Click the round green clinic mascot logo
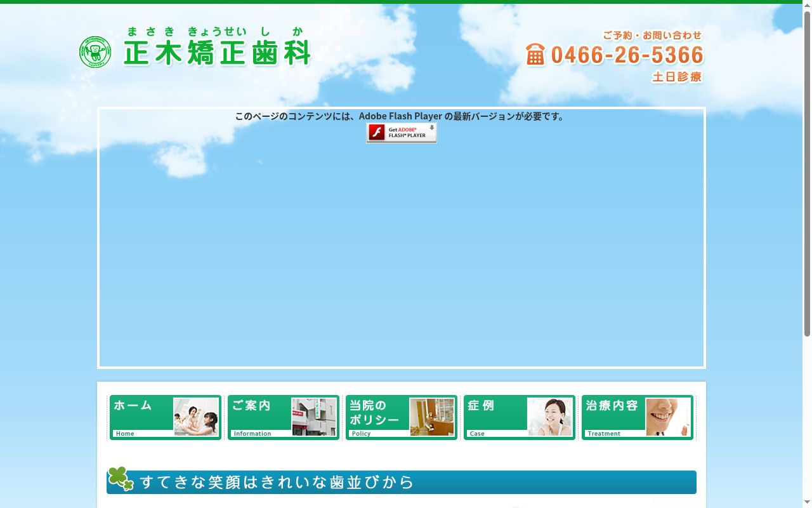 95,52
